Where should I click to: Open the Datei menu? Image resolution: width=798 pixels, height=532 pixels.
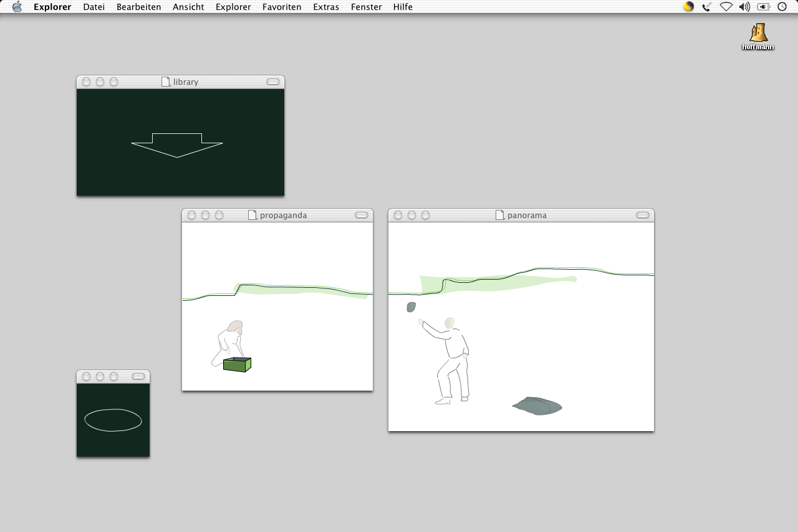94,7
